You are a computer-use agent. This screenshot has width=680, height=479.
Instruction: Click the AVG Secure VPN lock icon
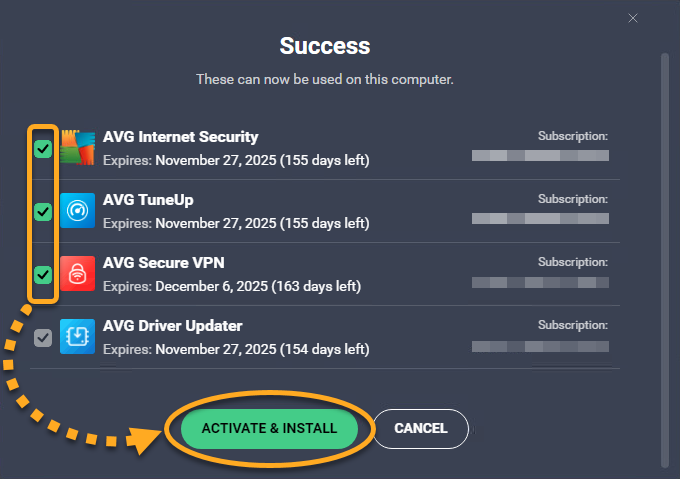pyautogui.click(x=77, y=274)
